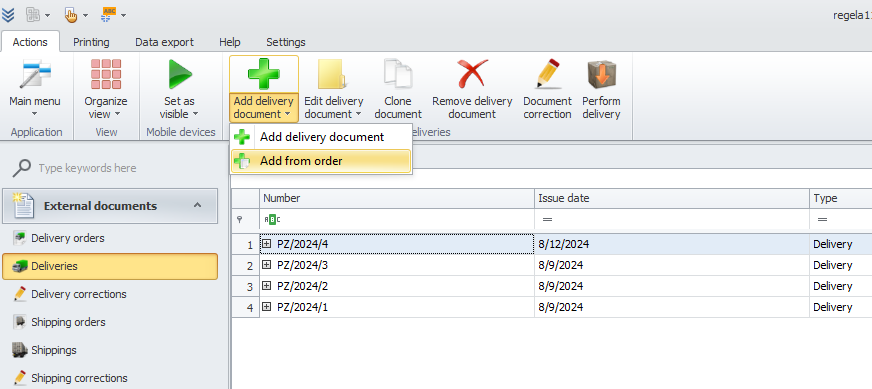
Task: Select Delivery orders in sidebar
Action: [110, 238]
